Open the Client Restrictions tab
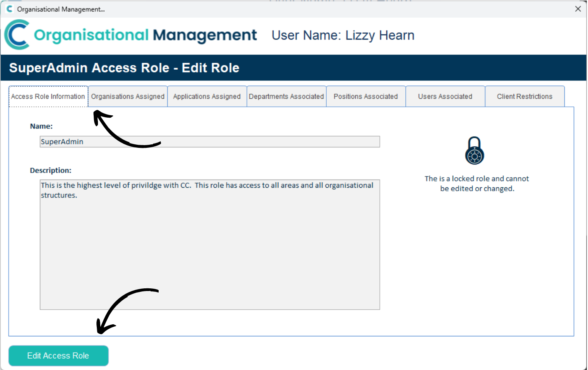 coord(525,96)
